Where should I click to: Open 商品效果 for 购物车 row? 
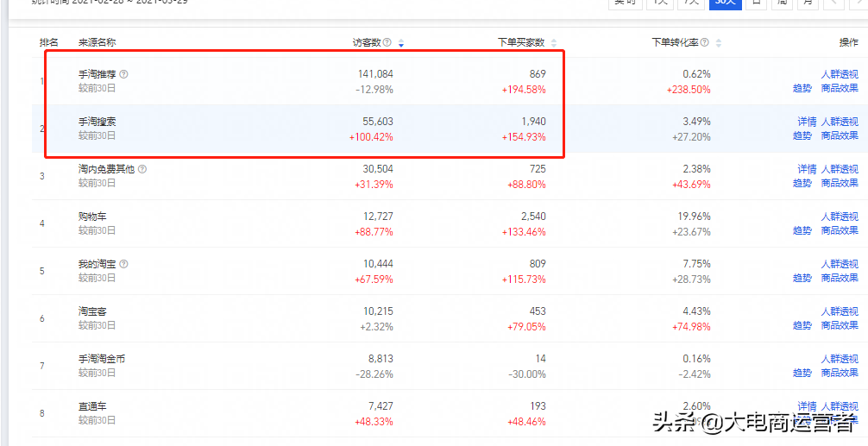click(x=840, y=230)
